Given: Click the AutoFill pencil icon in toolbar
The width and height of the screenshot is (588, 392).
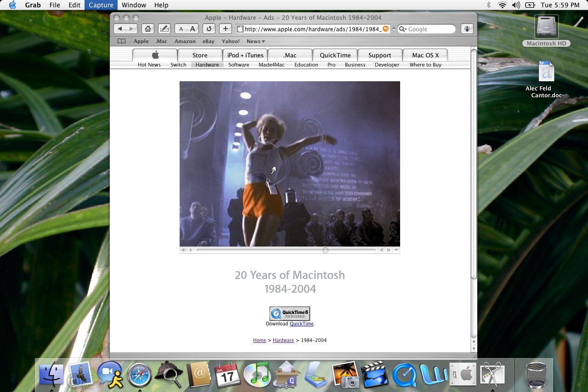Looking at the screenshot, I should click(164, 29).
